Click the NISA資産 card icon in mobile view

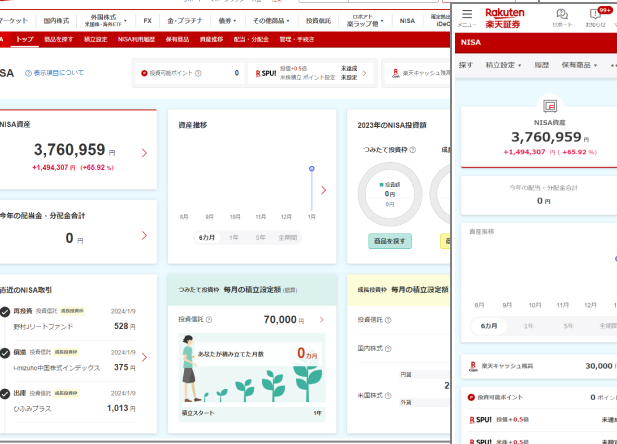point(550,106)
